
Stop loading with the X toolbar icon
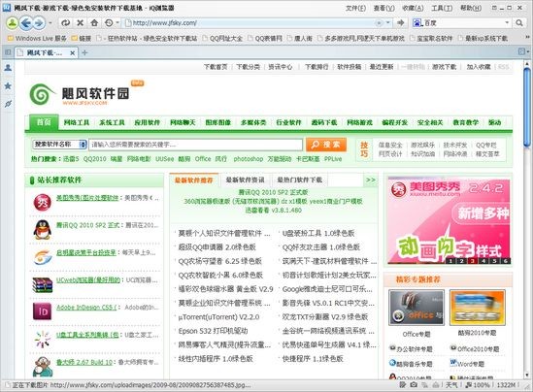[81, 22]
